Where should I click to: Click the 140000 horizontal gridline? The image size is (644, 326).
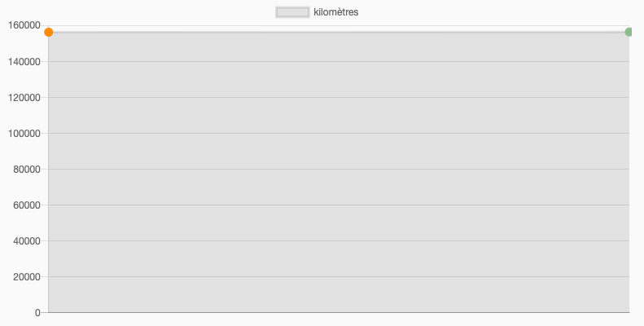[x=339, y=62]
